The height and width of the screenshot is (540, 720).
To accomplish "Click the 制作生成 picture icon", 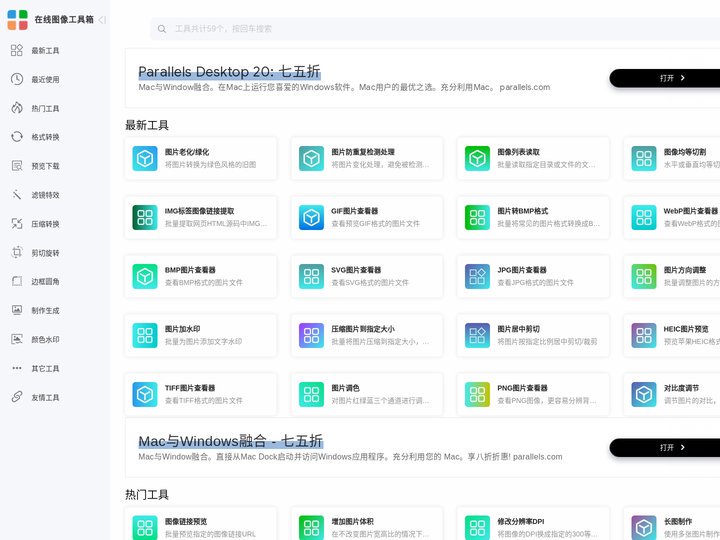I will click(x=17, y=310).
